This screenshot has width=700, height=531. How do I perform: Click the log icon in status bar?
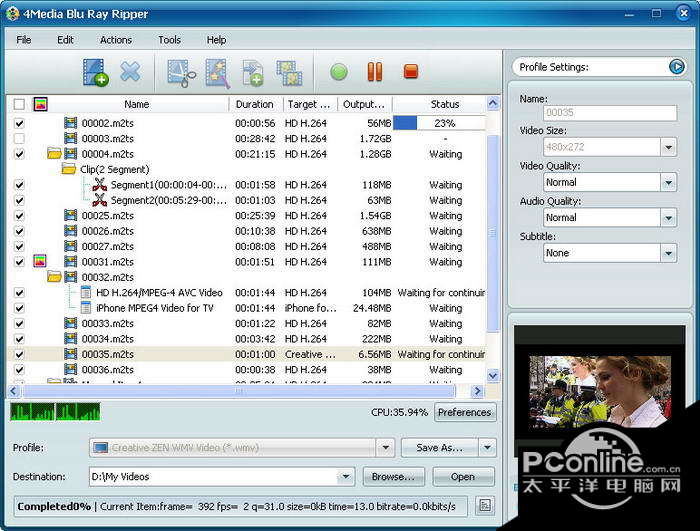(x=485, y=506)
